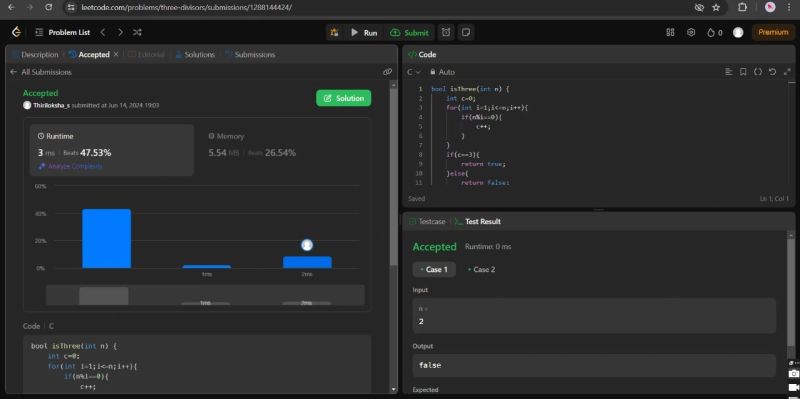
Task: Click the tallest blue runtime bar
Action: (106, 238)
